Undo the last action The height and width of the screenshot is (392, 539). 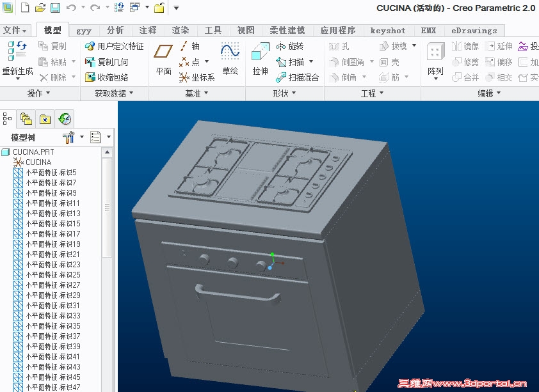tap(71, 7)
